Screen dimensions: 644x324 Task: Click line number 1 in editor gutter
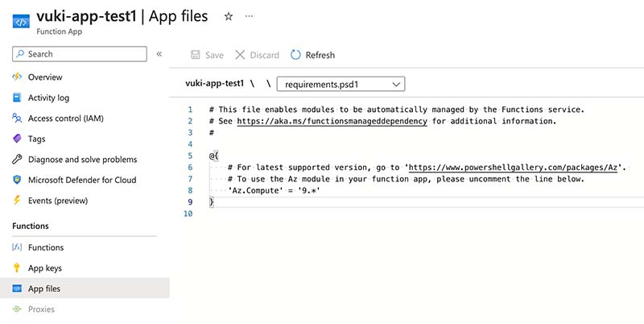(190, 110)
